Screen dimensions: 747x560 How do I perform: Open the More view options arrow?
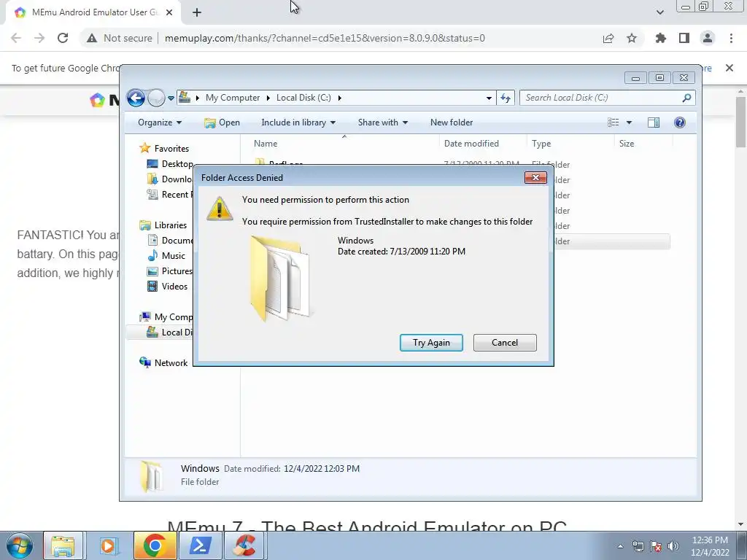click(x=629, y=122)
